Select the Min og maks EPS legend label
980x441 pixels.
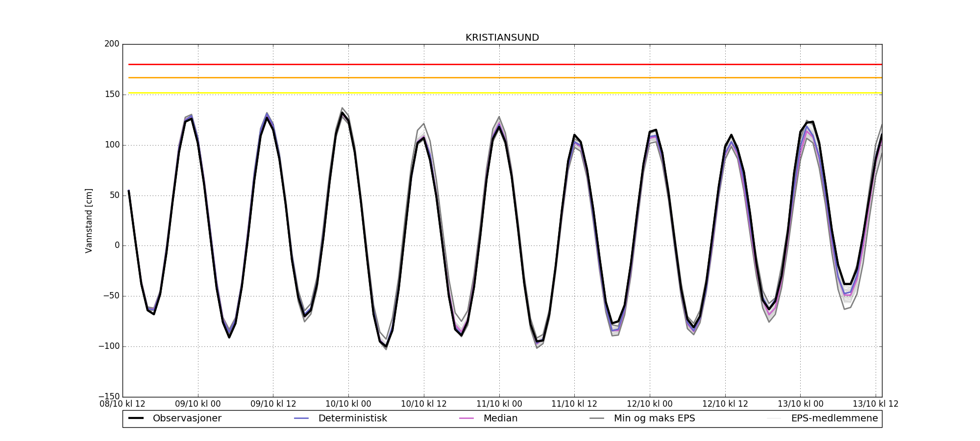pos(654,418)
